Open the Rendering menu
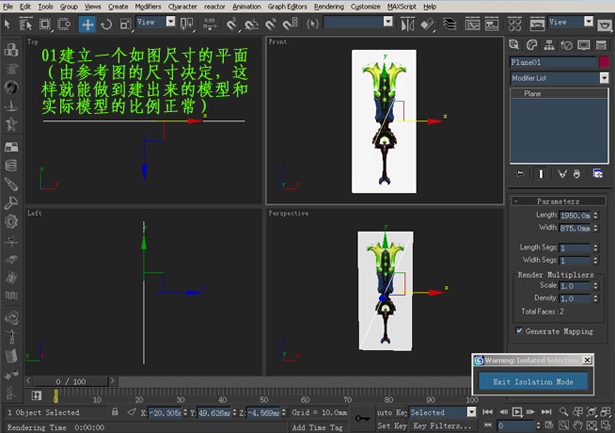This screenshot has height=433, width=615. [x=328, y=6]
